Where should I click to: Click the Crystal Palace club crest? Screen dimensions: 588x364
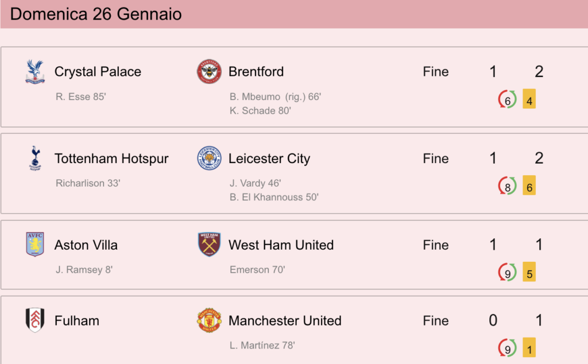35,72
